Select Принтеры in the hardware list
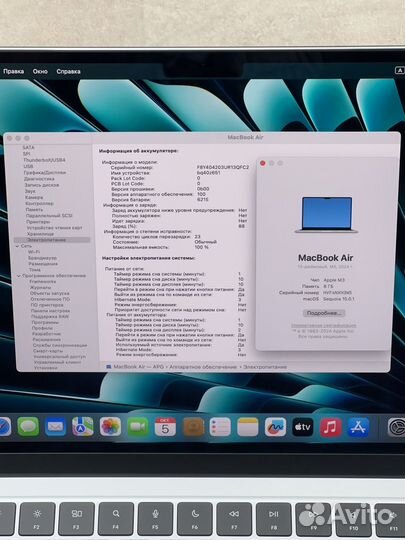 (38, 221)
